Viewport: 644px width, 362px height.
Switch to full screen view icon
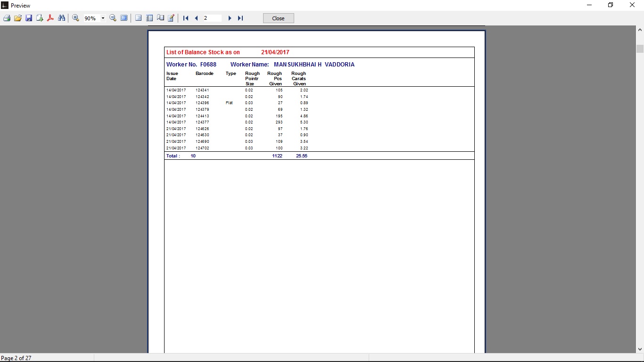[124, 18]
